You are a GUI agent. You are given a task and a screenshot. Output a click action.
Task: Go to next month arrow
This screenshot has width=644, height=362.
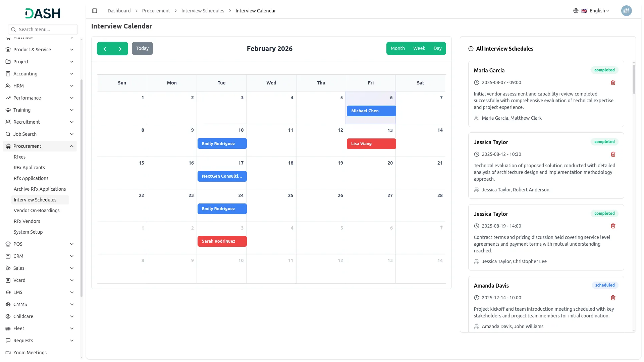click(120, 49)
